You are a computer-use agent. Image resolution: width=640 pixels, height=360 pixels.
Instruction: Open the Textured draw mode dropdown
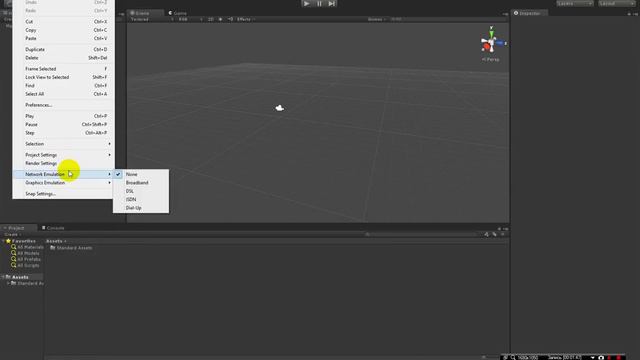tap(151, 19)
